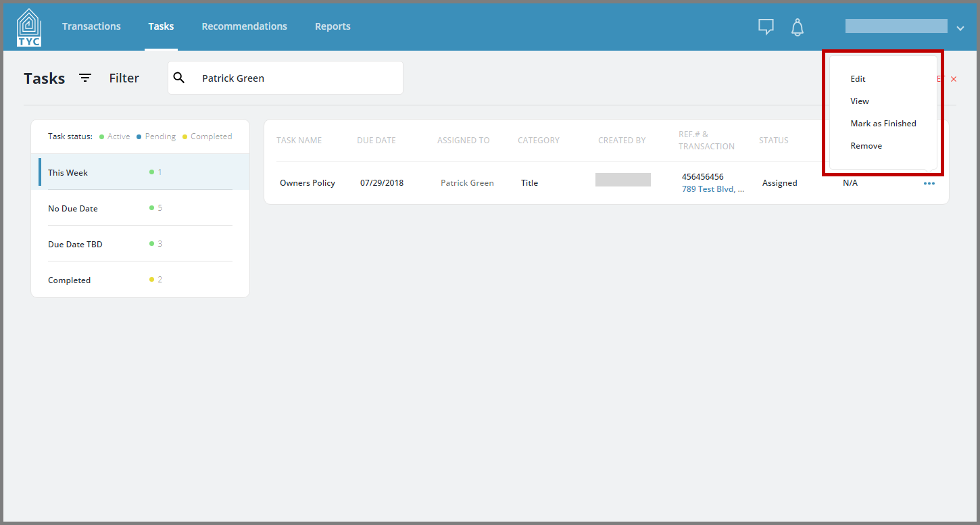
Task: Select the No Due Date group
Action: pos(140,208)
